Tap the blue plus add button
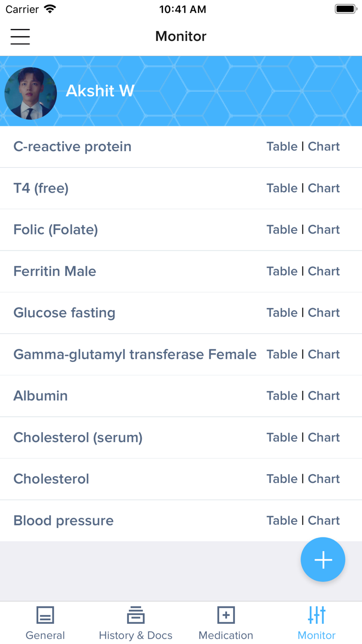The image size is (362, 644). (323, 560)
